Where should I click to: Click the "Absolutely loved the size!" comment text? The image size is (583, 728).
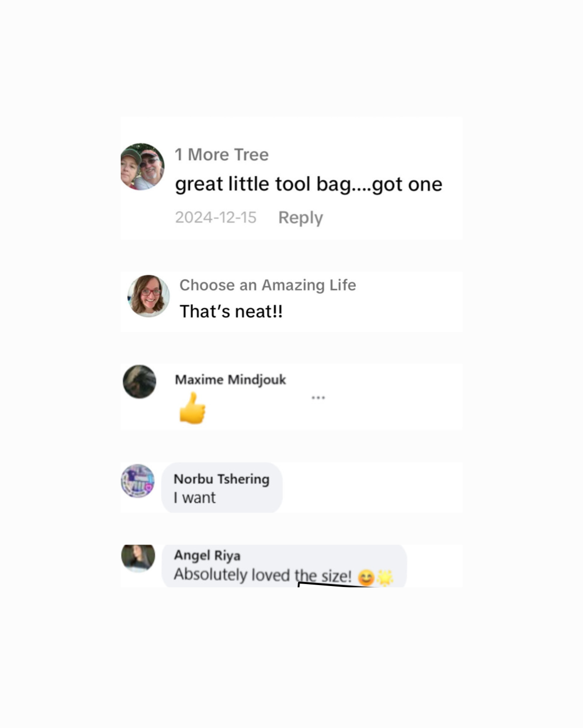[263, 575]
